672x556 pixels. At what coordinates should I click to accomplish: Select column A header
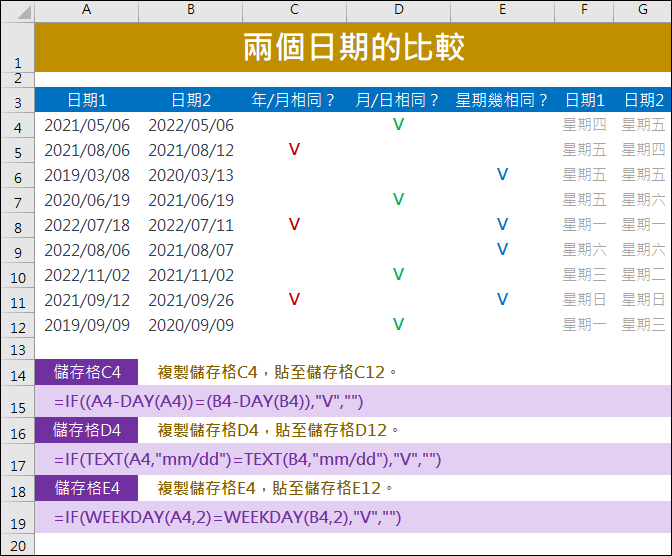[x=87, y=11]
